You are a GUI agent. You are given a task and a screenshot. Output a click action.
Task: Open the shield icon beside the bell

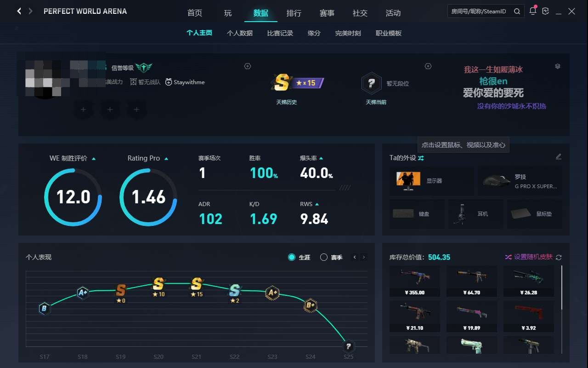[x=546, y=11]
